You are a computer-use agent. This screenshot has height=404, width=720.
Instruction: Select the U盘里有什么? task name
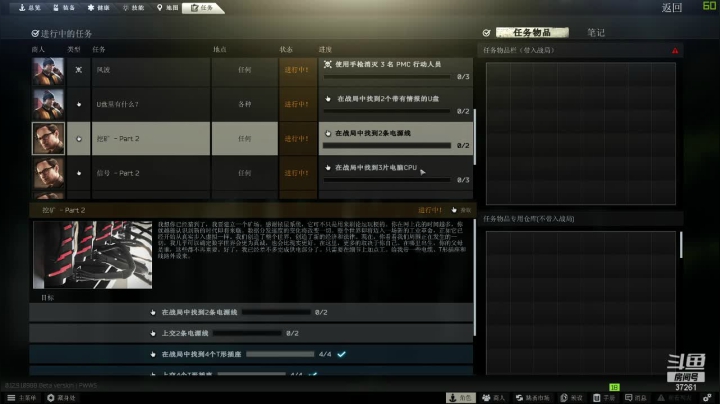pyautogui.click(x=118, y=104)
